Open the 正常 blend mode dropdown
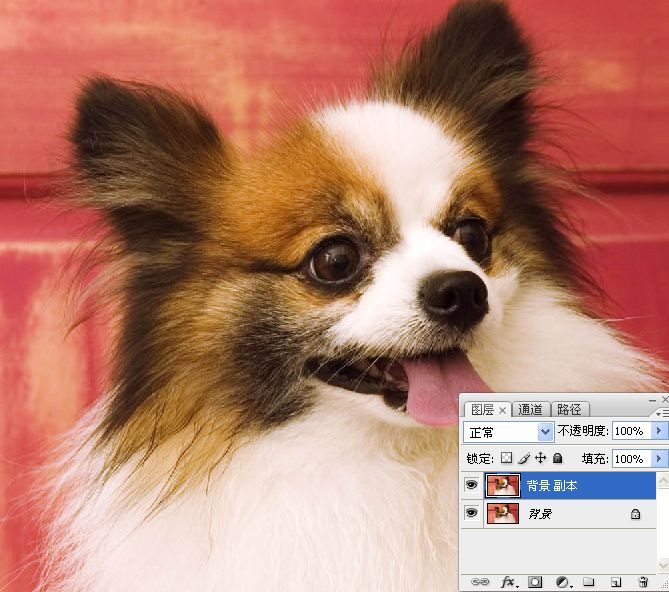 508,432
